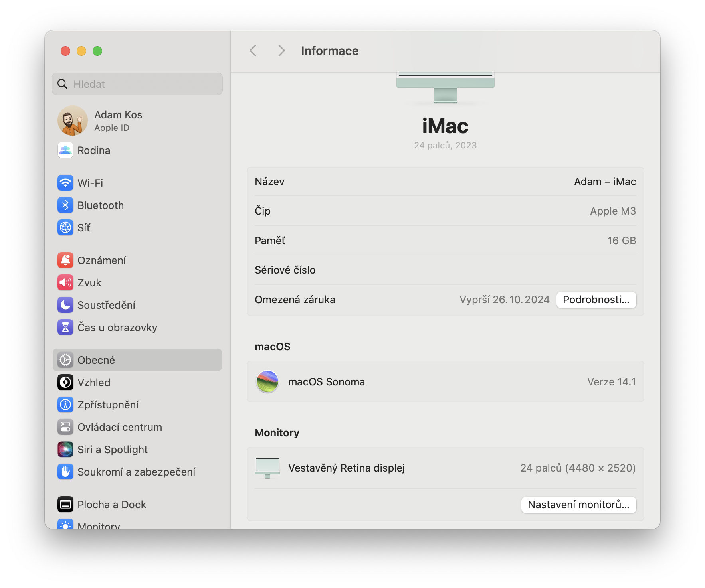Click the search magnifier icon
Screen dimensions: 705x588
coord(62,84)
